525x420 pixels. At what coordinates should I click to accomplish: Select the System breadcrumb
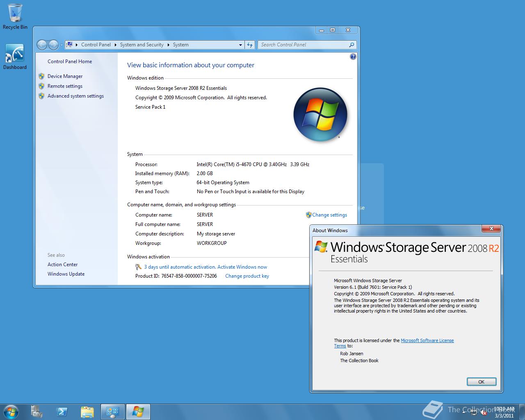click(x=181, y=45)
